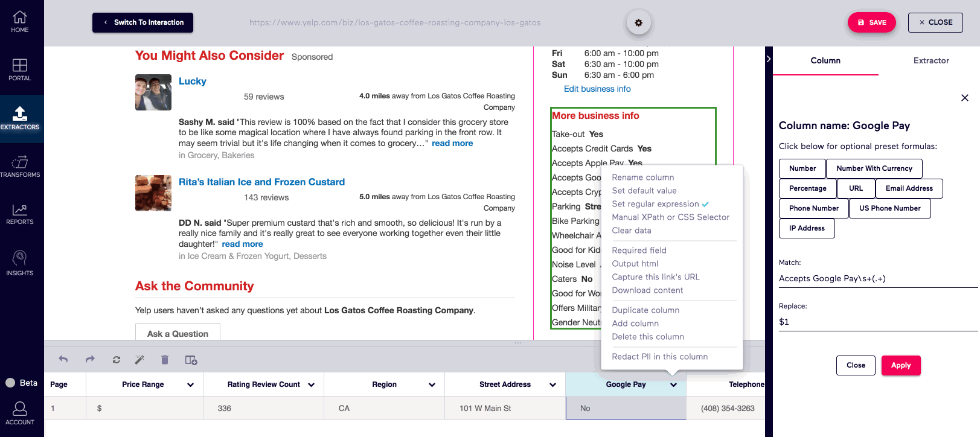Select the Email Address preset

click(x=909, y=188)
